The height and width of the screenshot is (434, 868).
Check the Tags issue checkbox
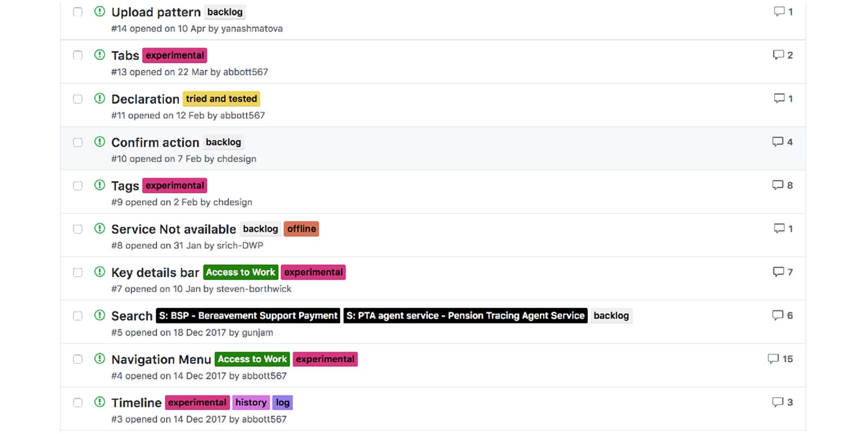78,186
